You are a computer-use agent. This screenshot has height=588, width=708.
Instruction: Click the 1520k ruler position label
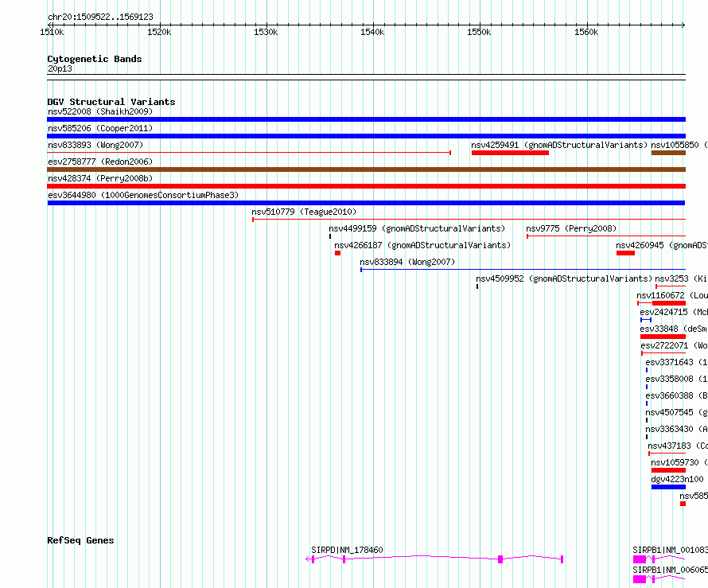tap(159, 32)
